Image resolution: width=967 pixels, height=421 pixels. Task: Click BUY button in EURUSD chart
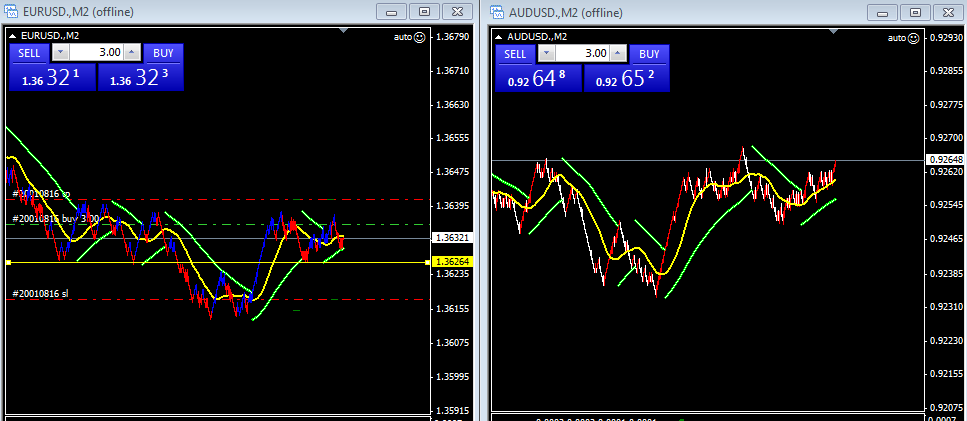pyautogui.click(x=163, y=53)
